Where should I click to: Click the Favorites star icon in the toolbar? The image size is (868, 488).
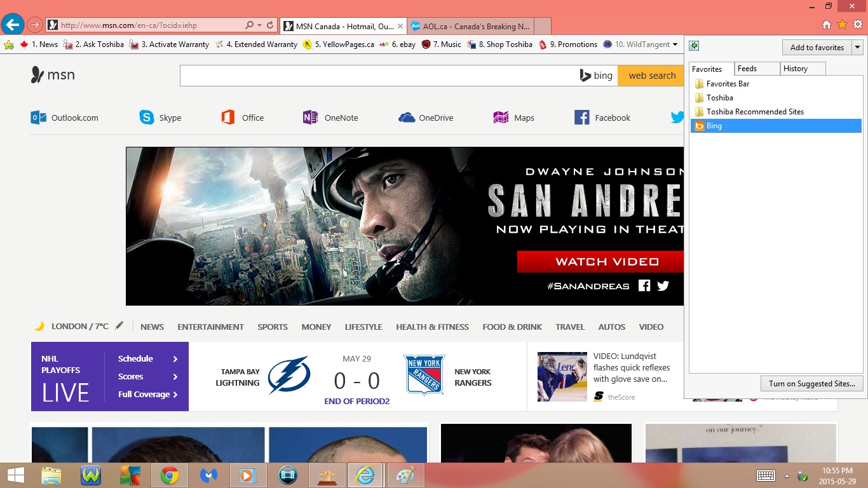(x=842, y=25)
